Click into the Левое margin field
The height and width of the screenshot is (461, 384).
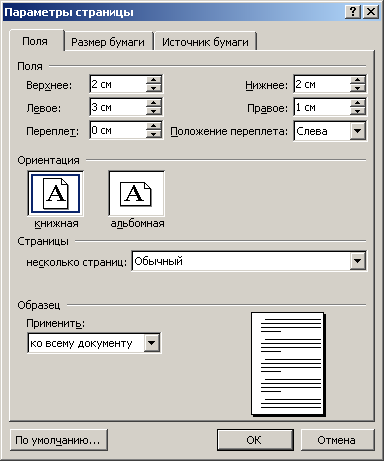click(x=118, y=107)
